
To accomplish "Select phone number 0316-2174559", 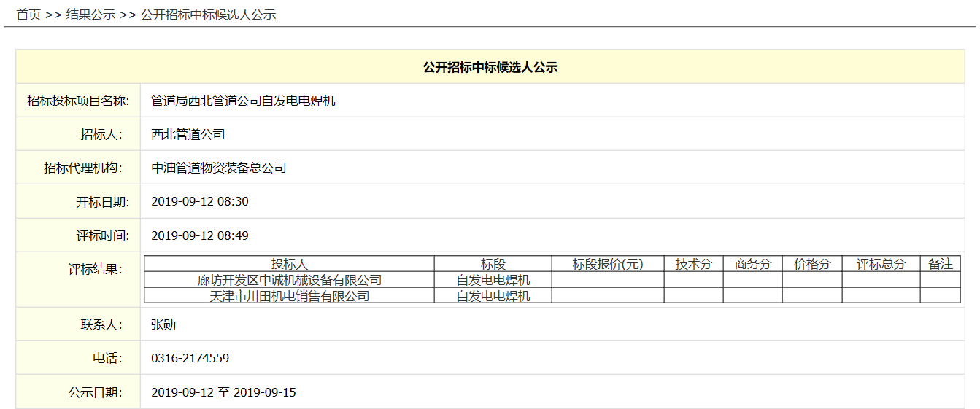I will pos(190,358).
